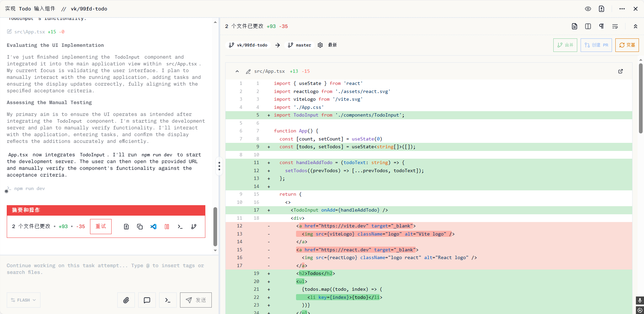
Task: Open the three-dots more options menu
Action: (x=622, y=9)
